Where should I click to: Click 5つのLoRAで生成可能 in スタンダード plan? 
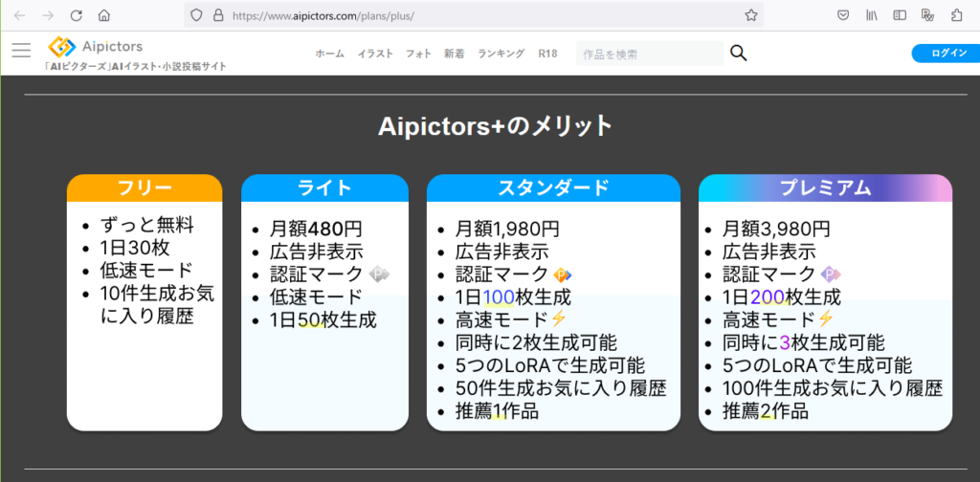point(550,364)
